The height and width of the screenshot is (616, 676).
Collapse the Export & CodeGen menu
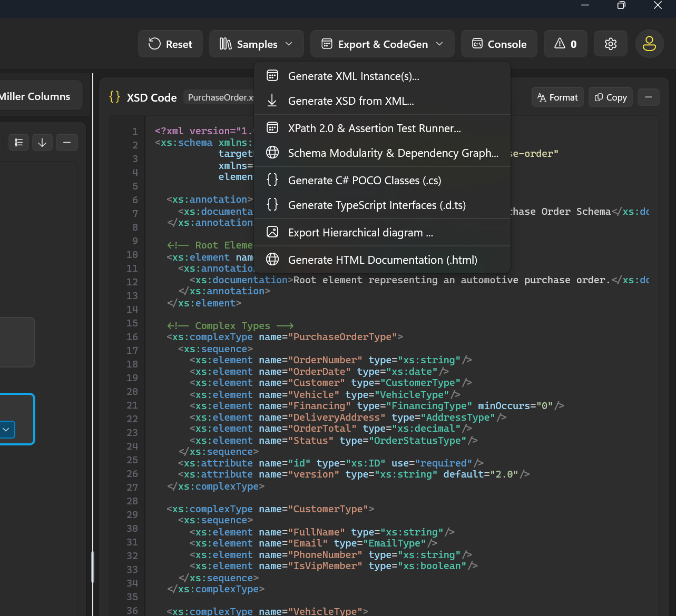[x=383, y=44]
